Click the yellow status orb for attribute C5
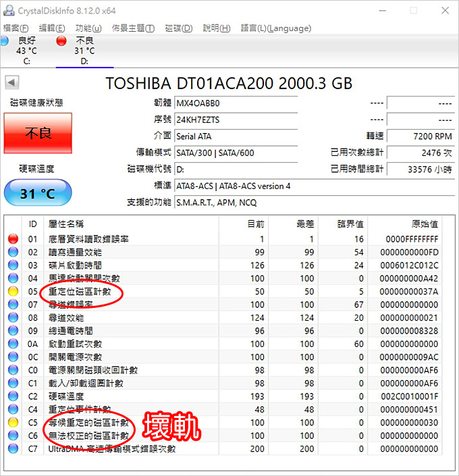The image size is (459, 476). 13,422
